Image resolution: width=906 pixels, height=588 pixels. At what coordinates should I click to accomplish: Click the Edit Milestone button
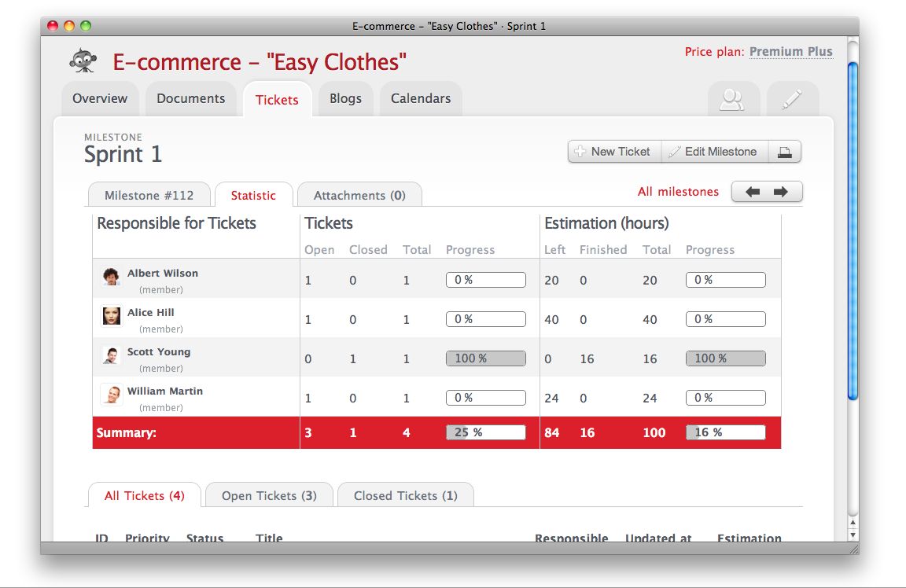pyautogui.click(x=715, y=152)
